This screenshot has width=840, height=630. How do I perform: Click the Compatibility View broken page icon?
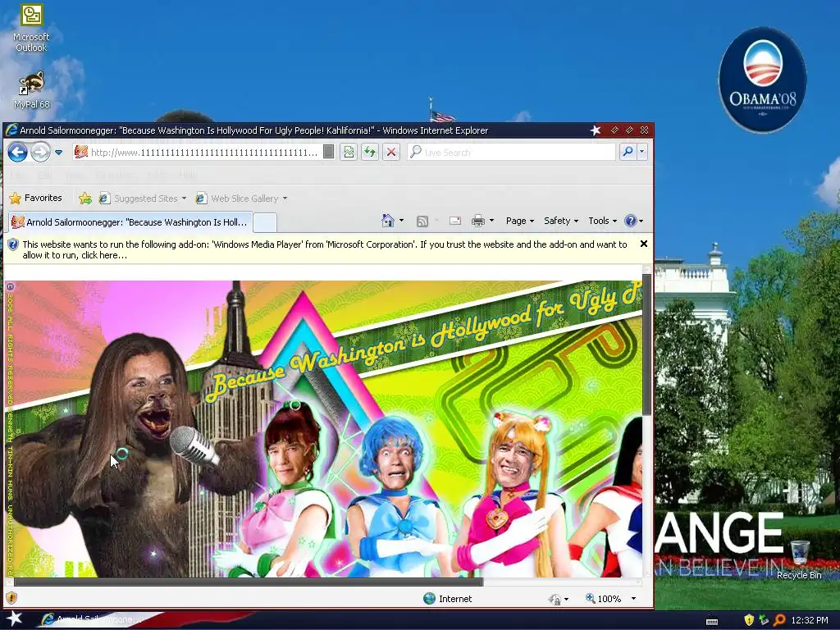pos(349,152)
